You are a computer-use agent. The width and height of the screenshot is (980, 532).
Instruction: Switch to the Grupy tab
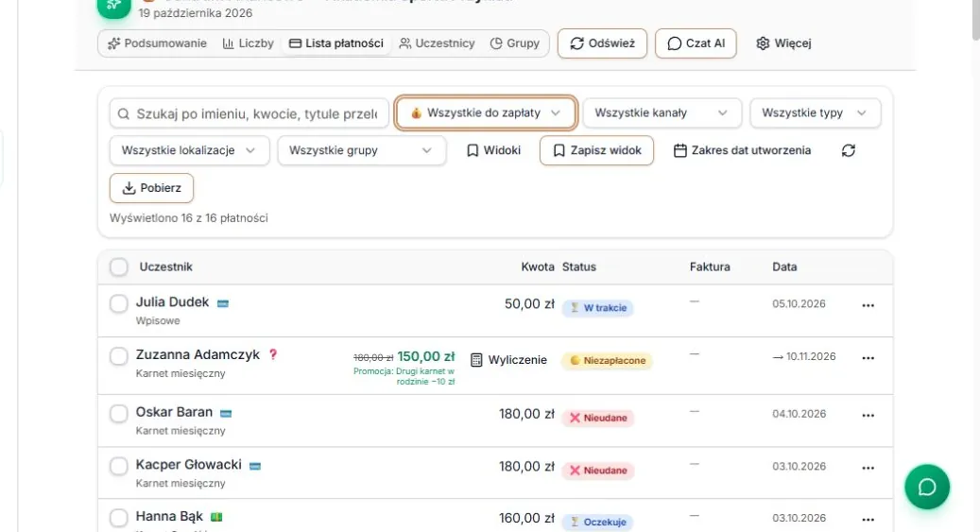(515, 43)
